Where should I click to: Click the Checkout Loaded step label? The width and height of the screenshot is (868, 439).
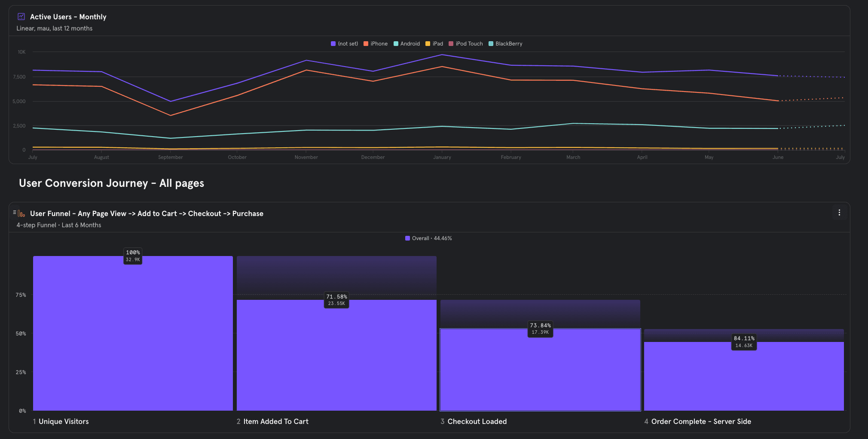(477, 421)
